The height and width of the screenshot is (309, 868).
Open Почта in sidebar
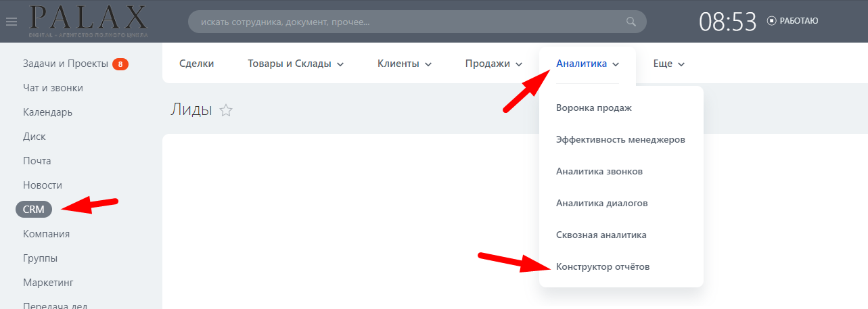[x=37, y=161]
